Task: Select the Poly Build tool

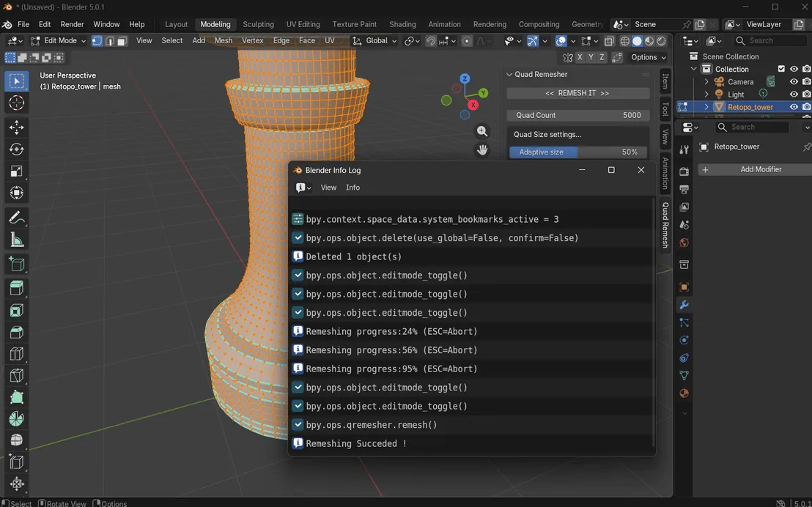Action: (17, 397)
